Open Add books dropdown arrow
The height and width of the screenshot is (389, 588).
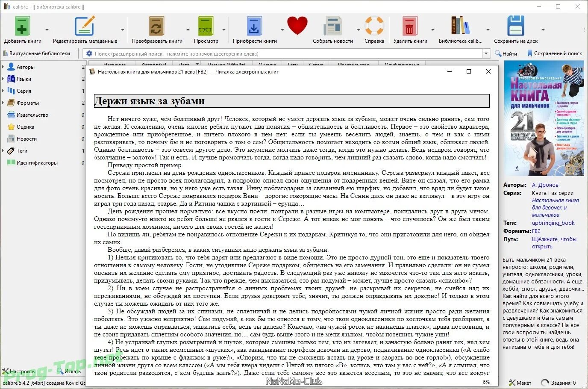click(47, 30)
